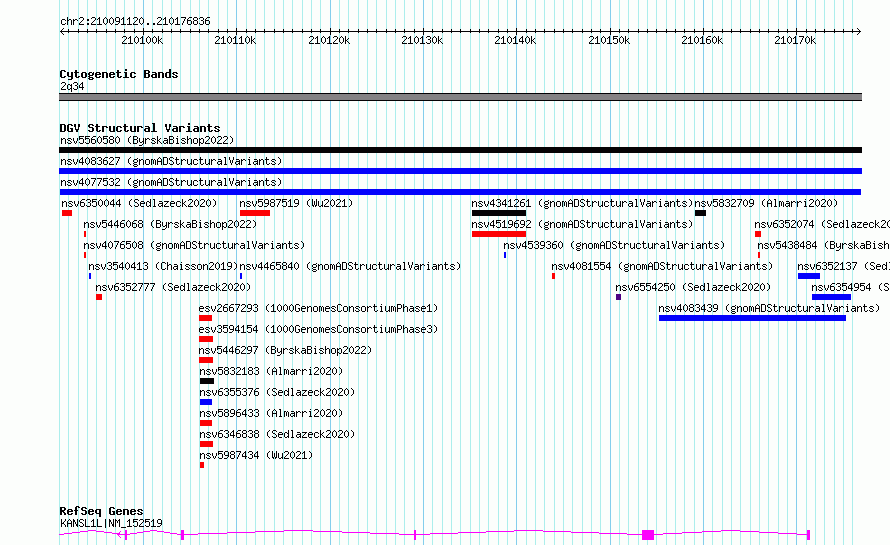Click the blue nsv6354954 variant bar

coord(832,297)
